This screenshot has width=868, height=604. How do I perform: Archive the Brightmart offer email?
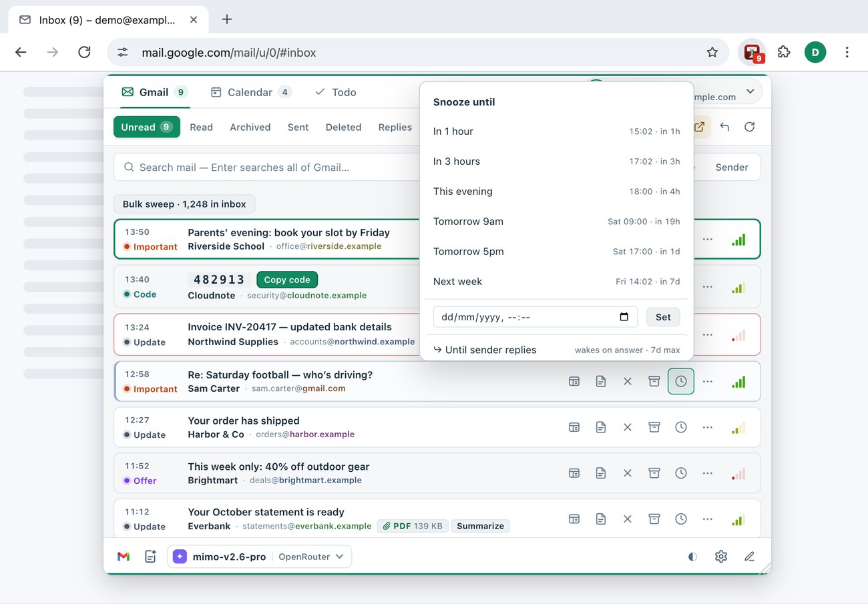tap(654, 473)
